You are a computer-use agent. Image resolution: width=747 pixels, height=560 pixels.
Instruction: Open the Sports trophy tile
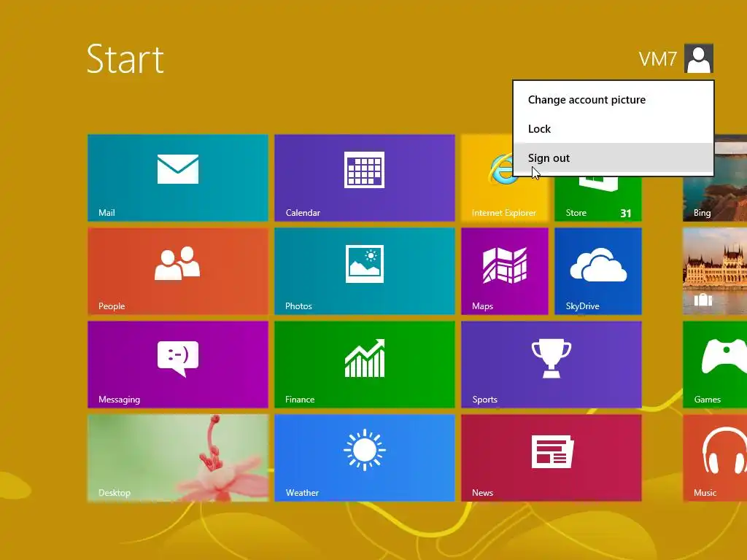(x=551, y=365)
